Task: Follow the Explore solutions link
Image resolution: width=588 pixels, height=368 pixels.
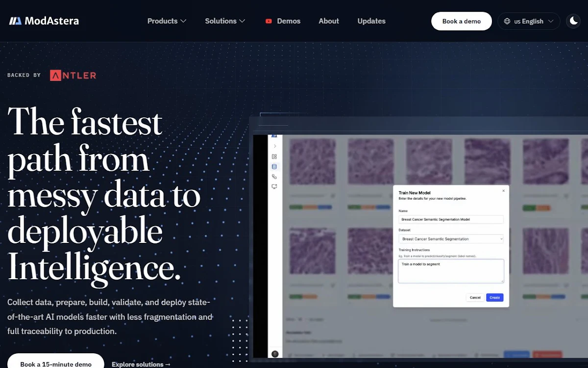Action: tap(141, 364)
